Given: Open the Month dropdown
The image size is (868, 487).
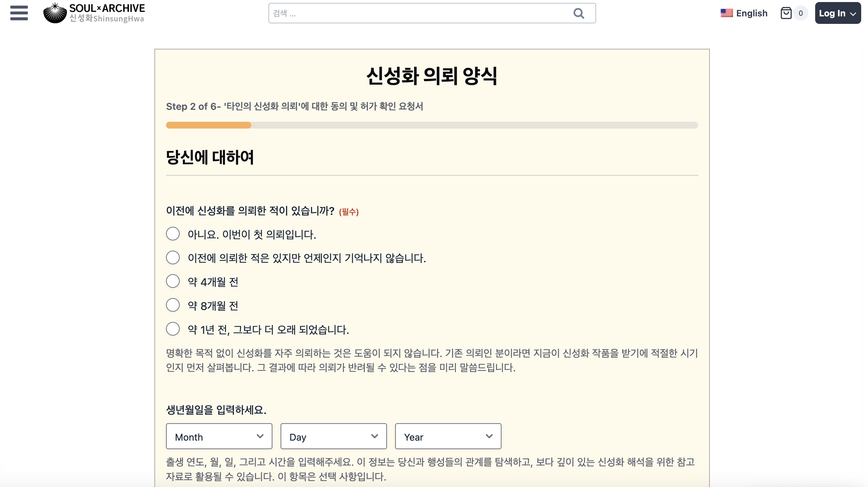Looking at the screenshot, I should 219,437.
